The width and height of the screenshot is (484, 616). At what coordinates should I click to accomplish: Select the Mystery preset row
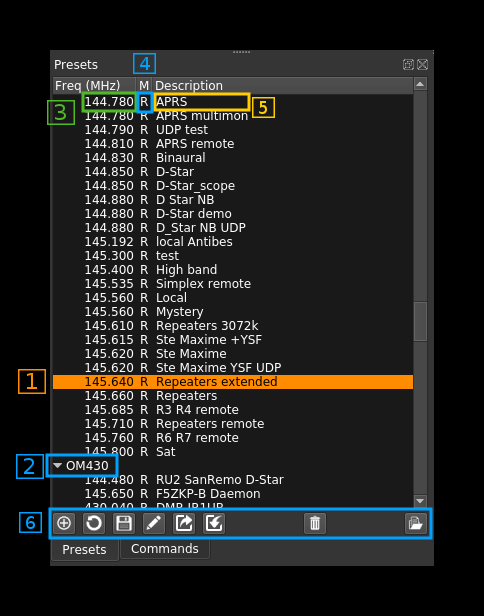click(x=233, y=312)
